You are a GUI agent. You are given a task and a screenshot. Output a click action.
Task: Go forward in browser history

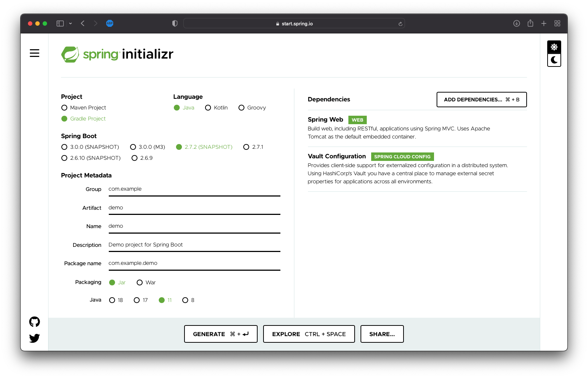(x=96, y=24)
